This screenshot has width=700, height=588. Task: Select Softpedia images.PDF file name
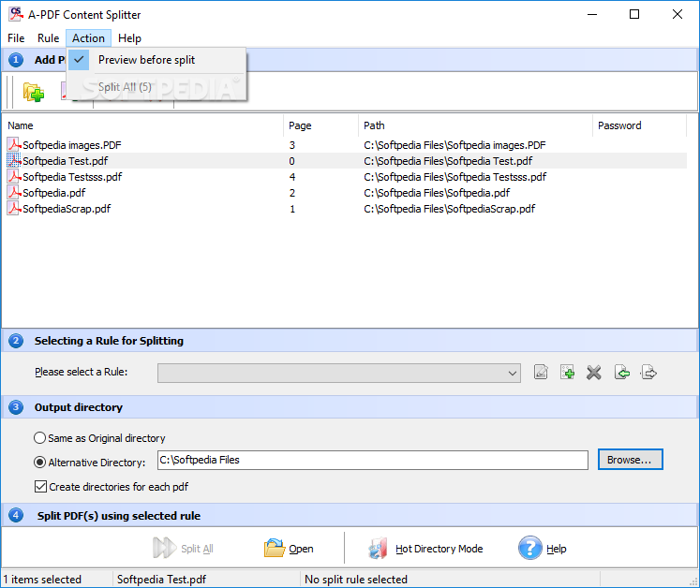pyautogui.click(x=72, y=145)
